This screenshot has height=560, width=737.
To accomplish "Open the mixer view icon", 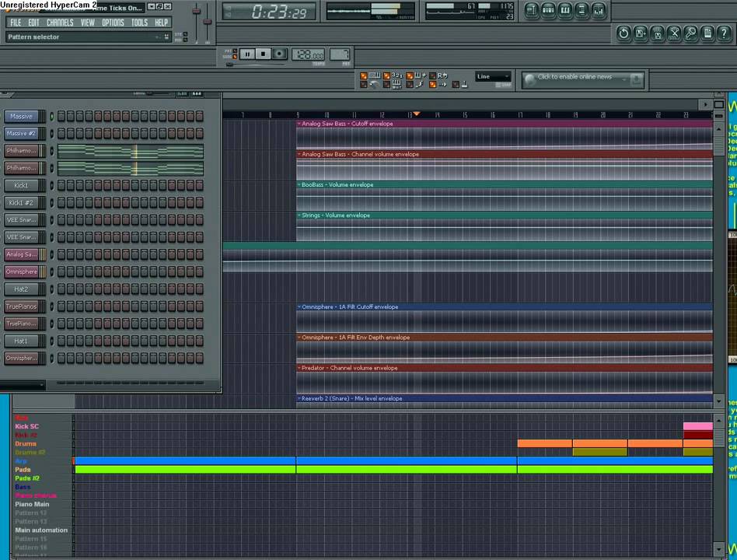I will click(x=599, y=10).
